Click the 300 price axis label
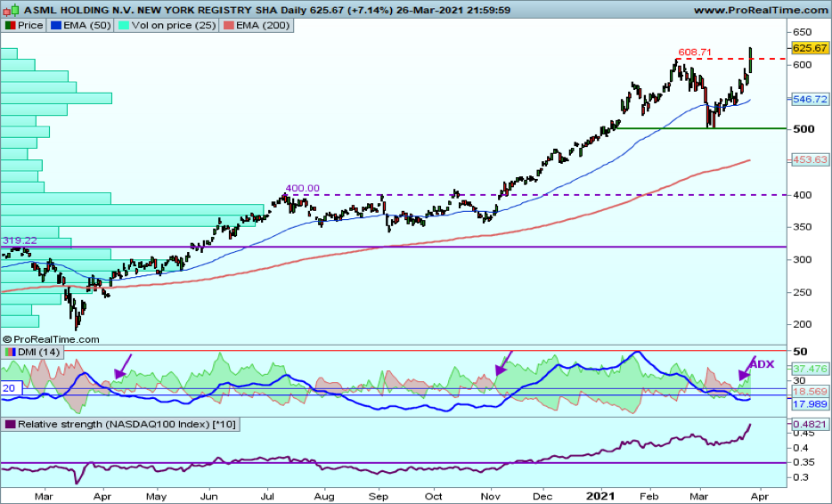Screen dimensions: 832x504 click(802, 259)
